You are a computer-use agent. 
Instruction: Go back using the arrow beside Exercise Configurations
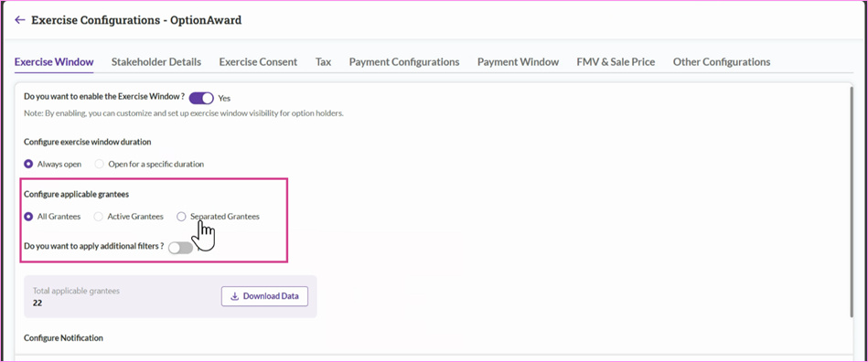point(20,20)
